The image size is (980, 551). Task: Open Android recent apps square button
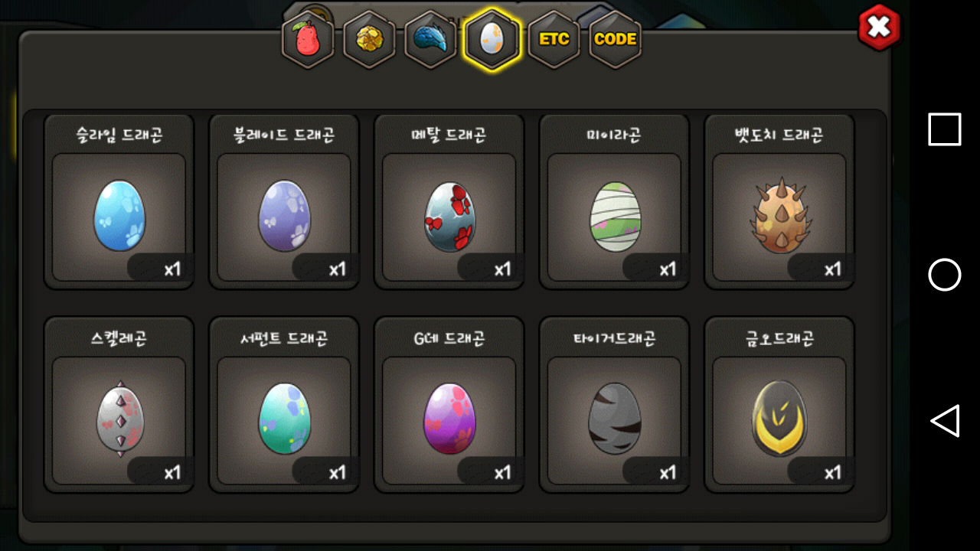pyautogui.click(x=945, y=129)
